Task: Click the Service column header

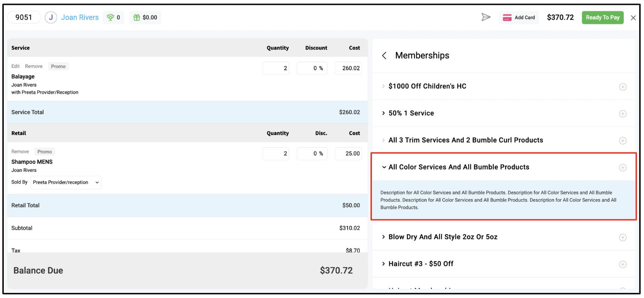Action: click(20, 48)
